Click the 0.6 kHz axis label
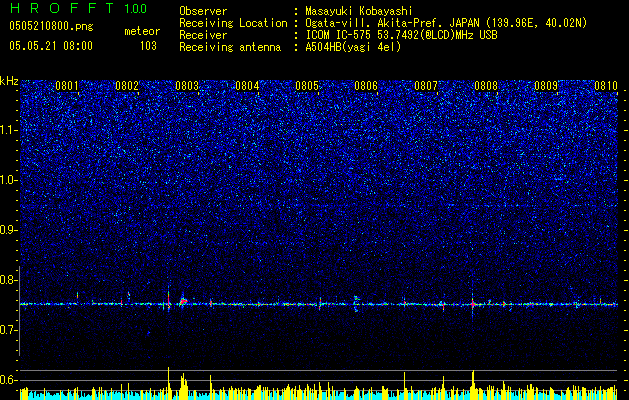Viewport: 629px width, 400px height. [8, 380]
